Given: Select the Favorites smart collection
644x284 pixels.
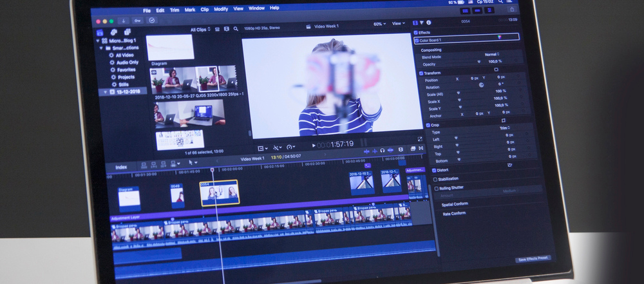Looking at the screenshot, I should point(122,70).
